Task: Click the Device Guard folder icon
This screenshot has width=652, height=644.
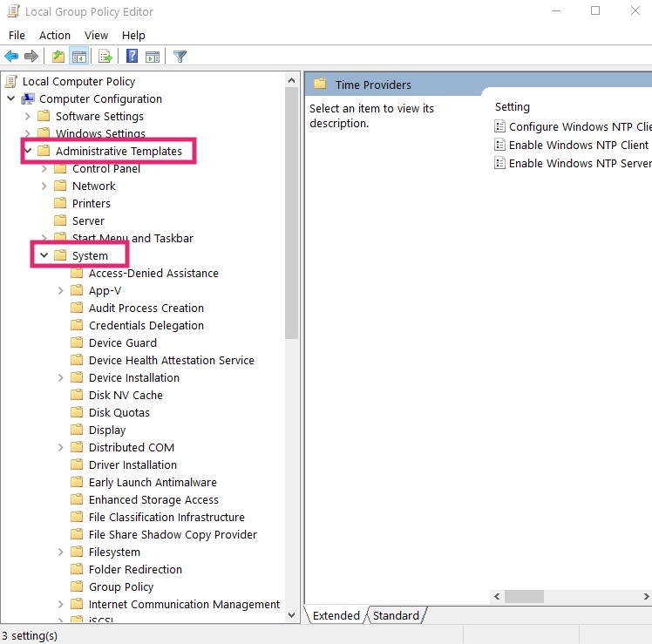Action: pyautogui.click(x=77, y=342)
